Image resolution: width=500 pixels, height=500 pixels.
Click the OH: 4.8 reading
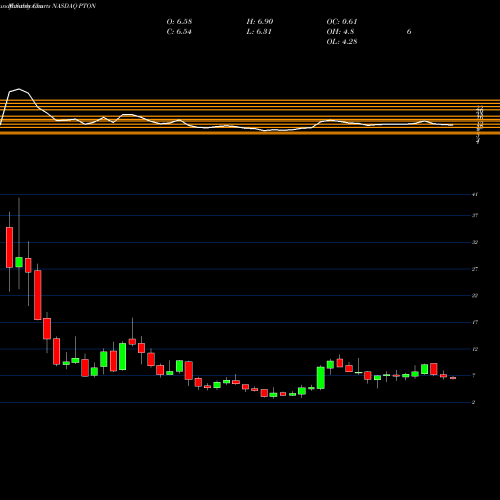tap(340, 32)
